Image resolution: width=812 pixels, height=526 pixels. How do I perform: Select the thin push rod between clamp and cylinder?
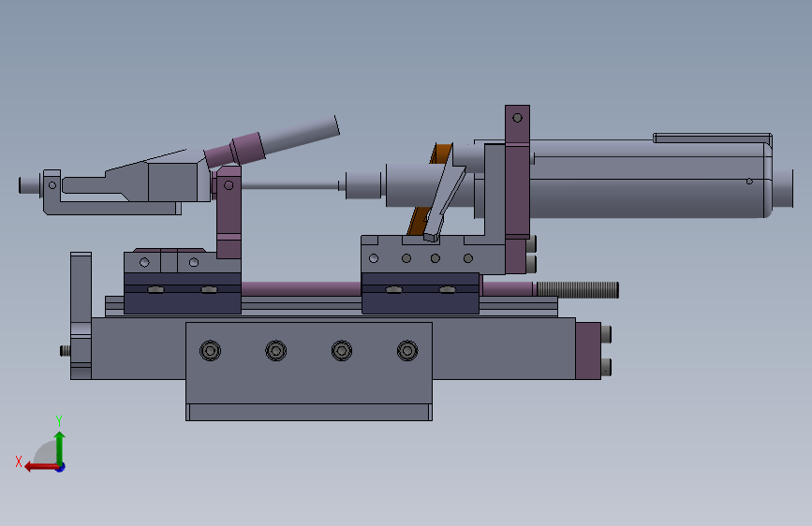coord(290,185)
